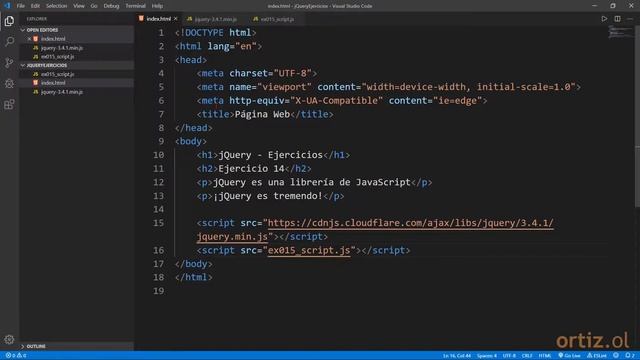The width and height of the screenshot is (640, 360).
Task: Click the feedback smiley in the status bar
Action: 616,356
